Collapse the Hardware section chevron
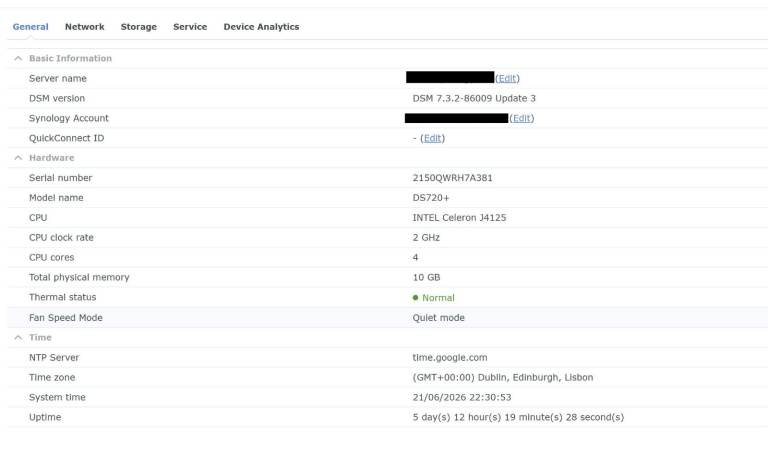The height and width of the screenshot is (456, 768). click(18, 158)
